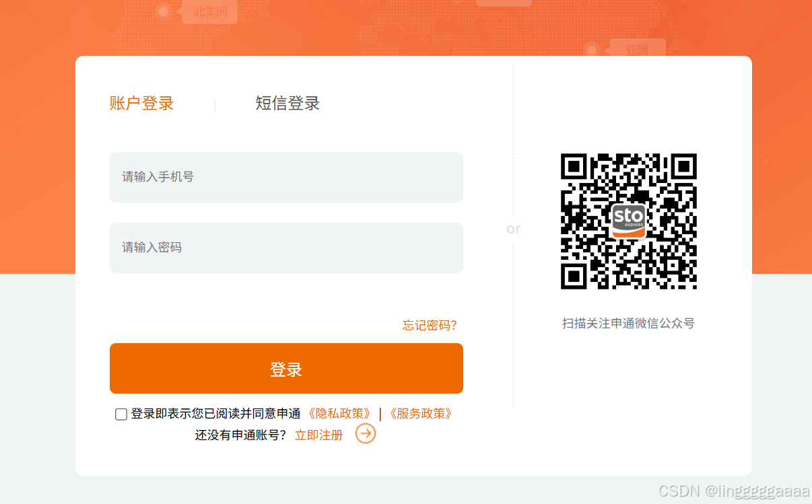Screen dimensions: 812x504
Task: Click the 还没有申通账号? text
Action: [241, 435]
